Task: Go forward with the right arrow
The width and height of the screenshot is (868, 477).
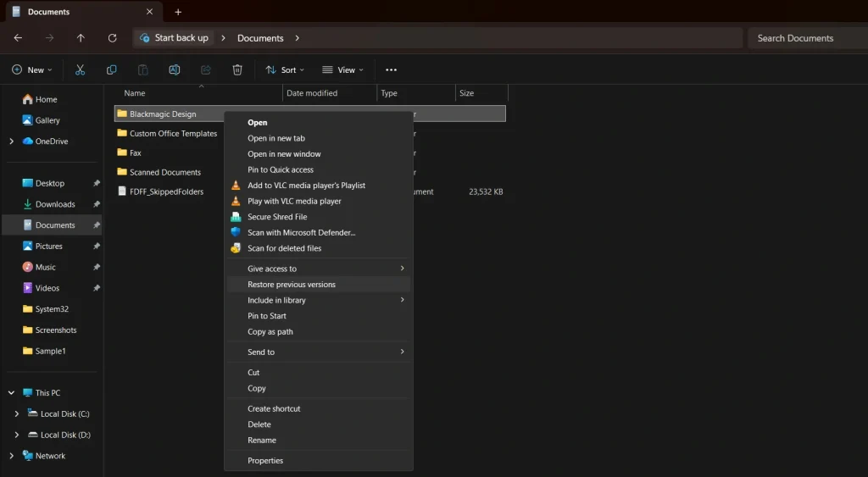Action: [50, 37]
